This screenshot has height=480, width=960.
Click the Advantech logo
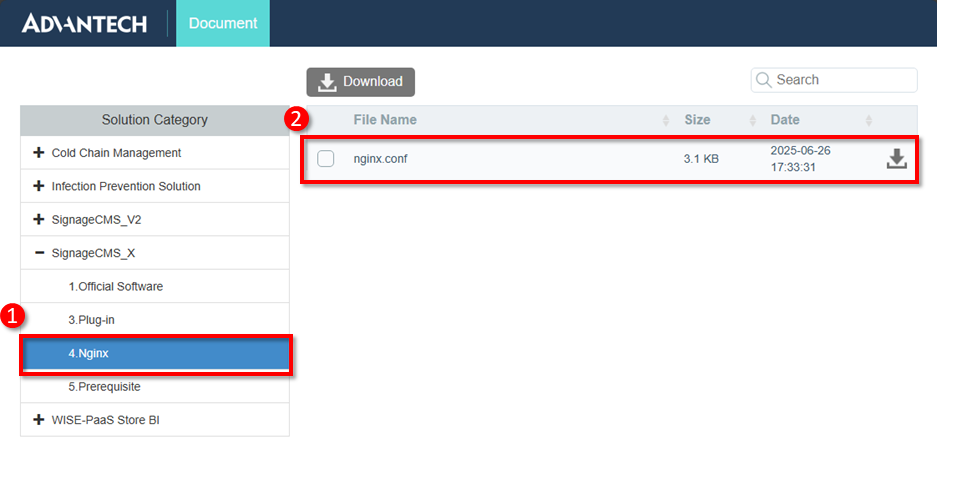(84, 23)
